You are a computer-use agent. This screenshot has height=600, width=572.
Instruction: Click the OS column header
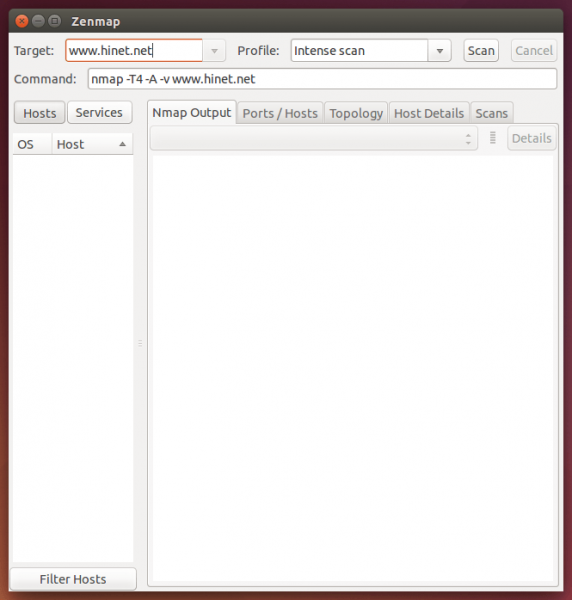[32, 144]
